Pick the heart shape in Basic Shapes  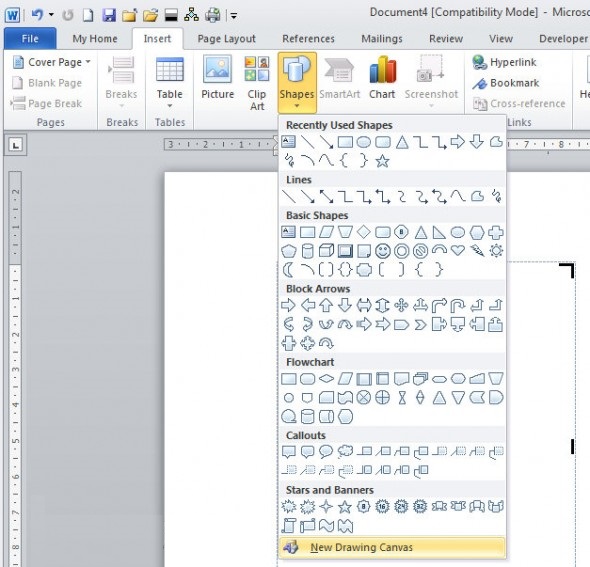point(458,250)
